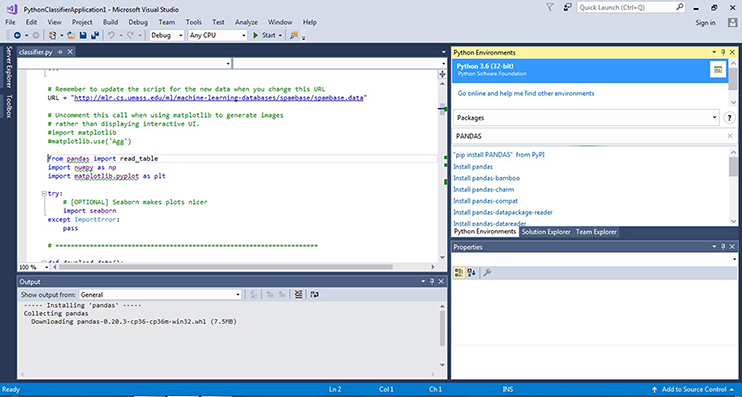Image resolution: width=742 pixels, height=397 pixels.
Task: Pin the Python Environments panel
Action: click(723, 53)
